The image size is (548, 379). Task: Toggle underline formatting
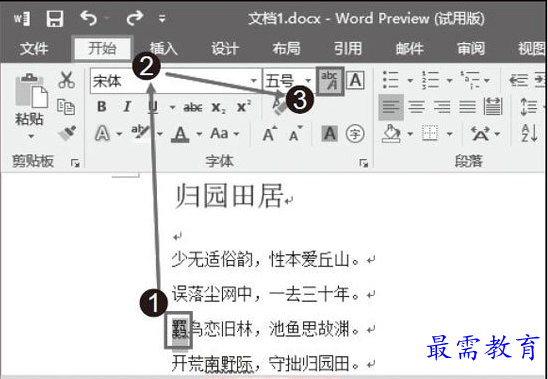153,107
